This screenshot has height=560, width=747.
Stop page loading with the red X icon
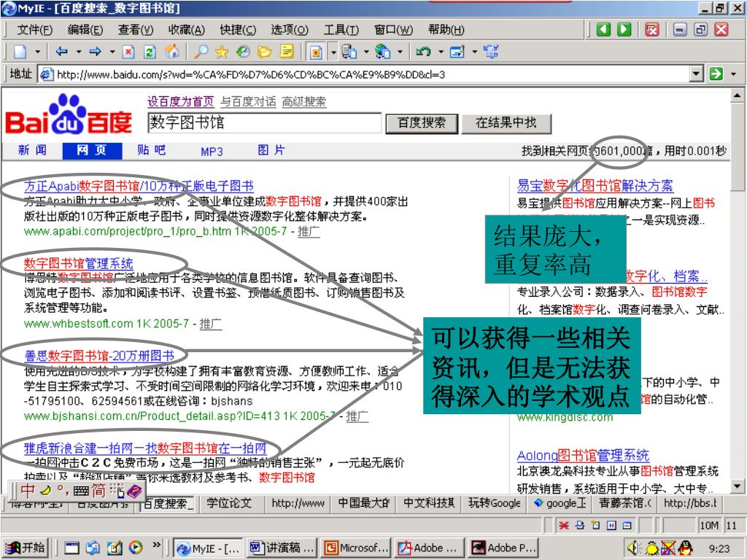pos(128,52)
